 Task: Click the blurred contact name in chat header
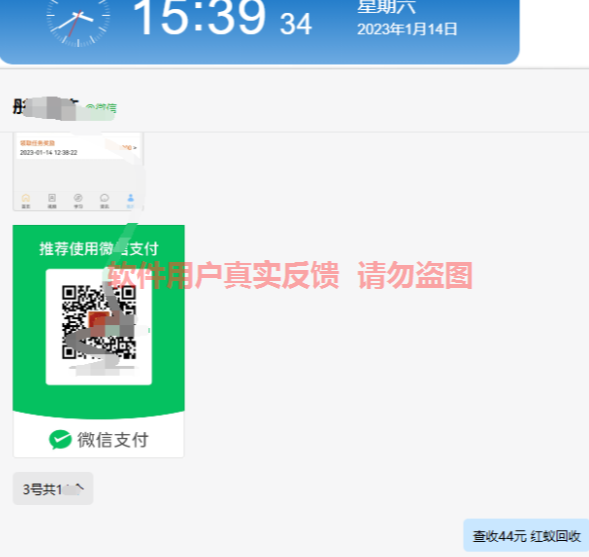click(47, 108)
